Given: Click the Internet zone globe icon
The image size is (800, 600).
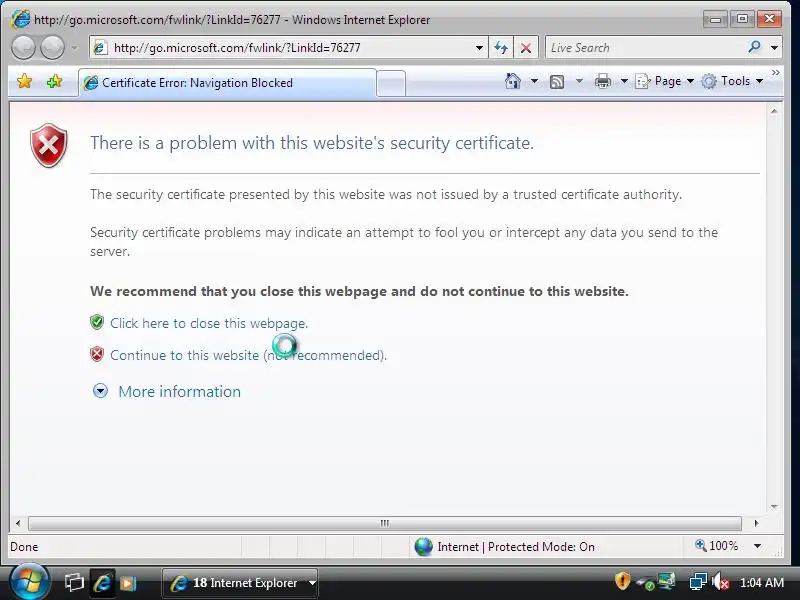Looking at the screenshot, I should coord(423,547).
